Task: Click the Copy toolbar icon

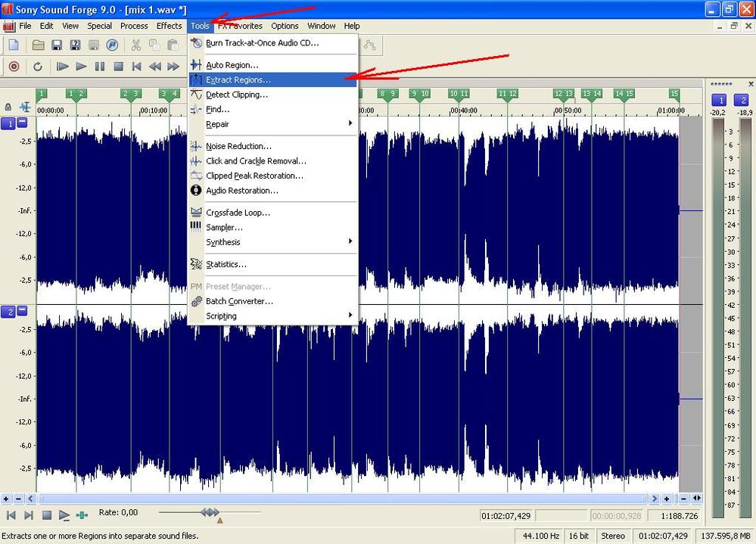Action: 154,45
